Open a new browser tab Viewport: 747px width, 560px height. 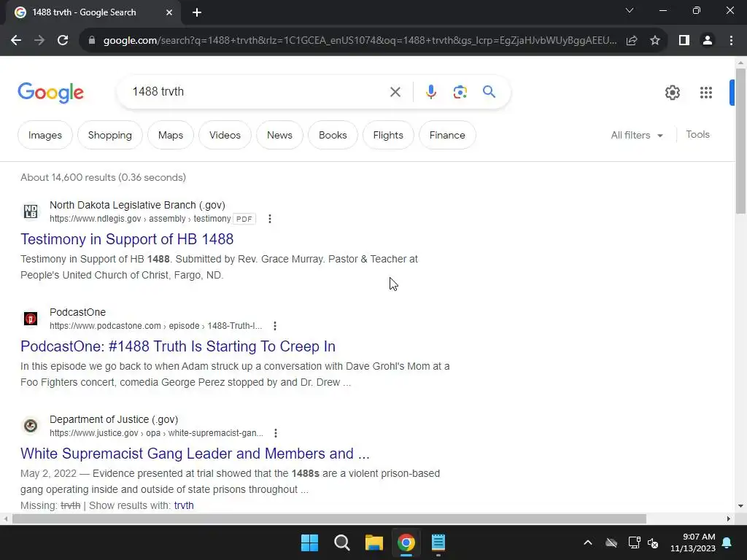pos(197,13)
